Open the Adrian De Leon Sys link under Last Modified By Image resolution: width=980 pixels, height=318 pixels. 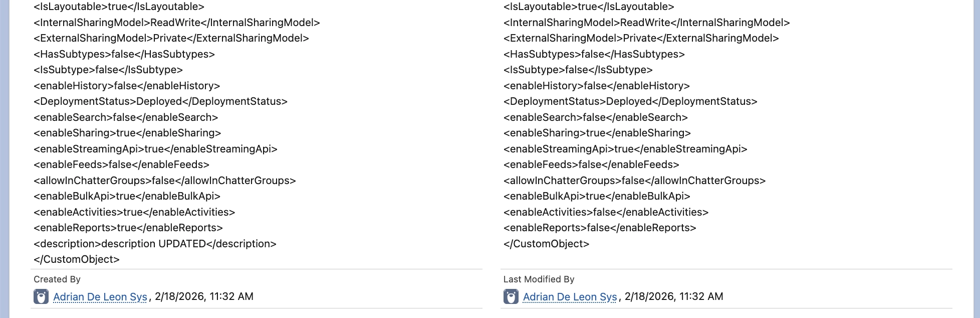[570, 297]
